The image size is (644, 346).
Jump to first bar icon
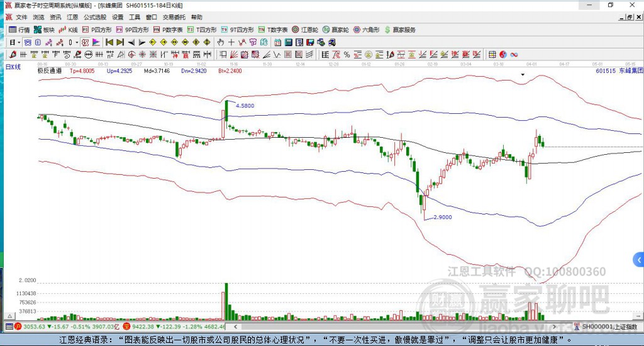tap(109, 42)
